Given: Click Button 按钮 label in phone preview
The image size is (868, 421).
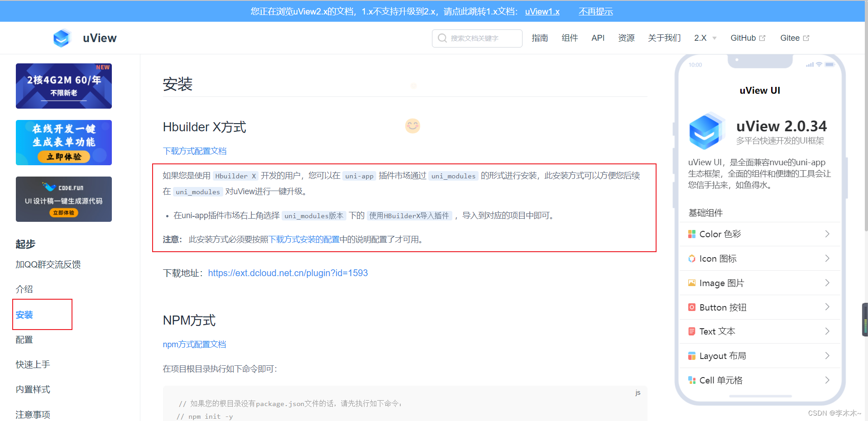Looking at the screenshot, I should click(x=723, y=307).
